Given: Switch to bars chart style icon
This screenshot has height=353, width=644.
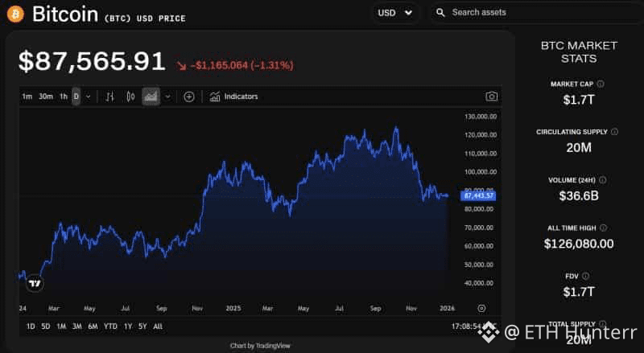Looking at the screenshot, I should 109,96.
